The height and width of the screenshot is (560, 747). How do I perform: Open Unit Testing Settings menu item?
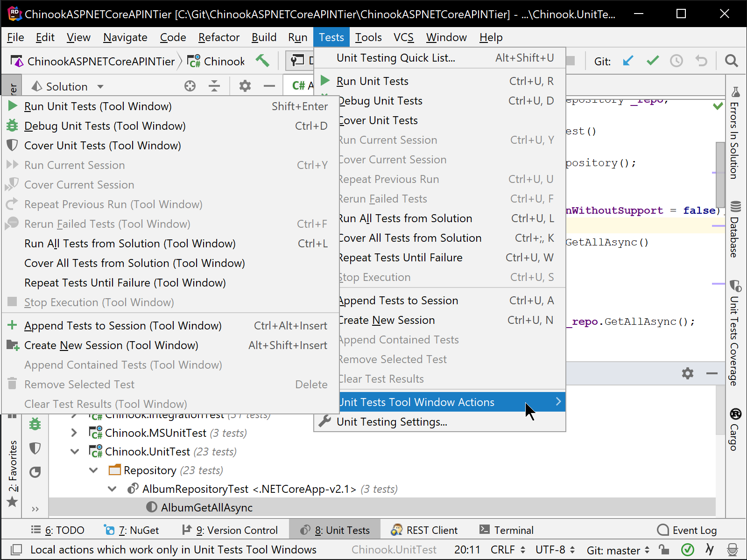click(x=440, y=422)
